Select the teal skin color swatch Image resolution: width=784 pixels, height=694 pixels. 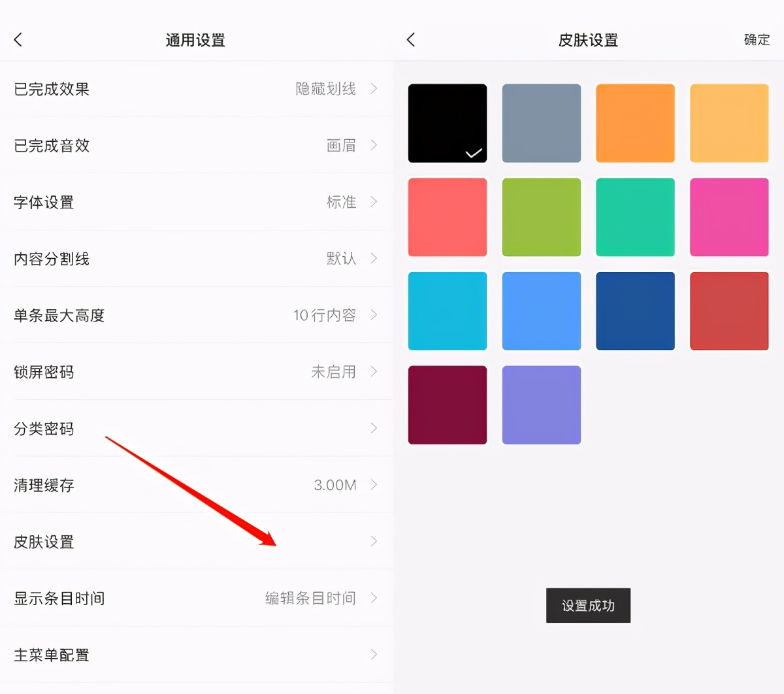[x=635, y=217]
